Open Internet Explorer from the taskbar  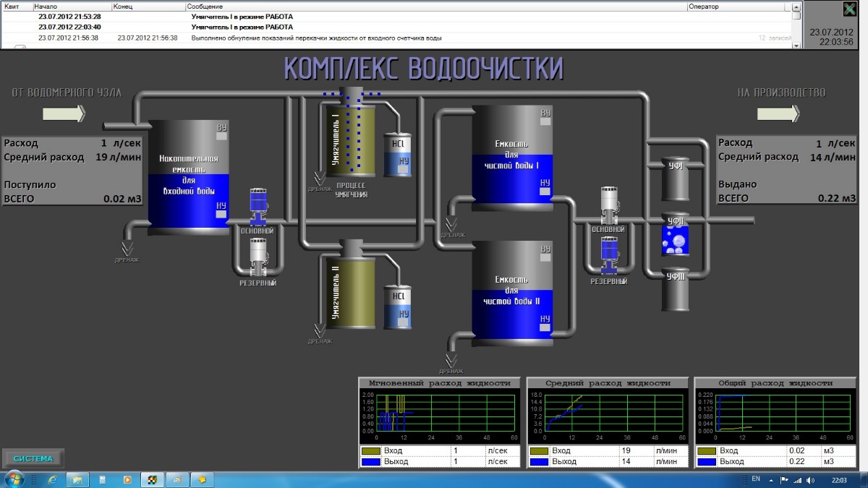(x=52, y=479)
